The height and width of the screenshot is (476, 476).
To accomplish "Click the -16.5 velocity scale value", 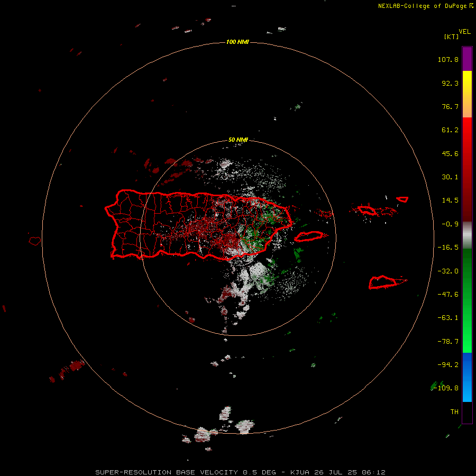I will point(448,248).
